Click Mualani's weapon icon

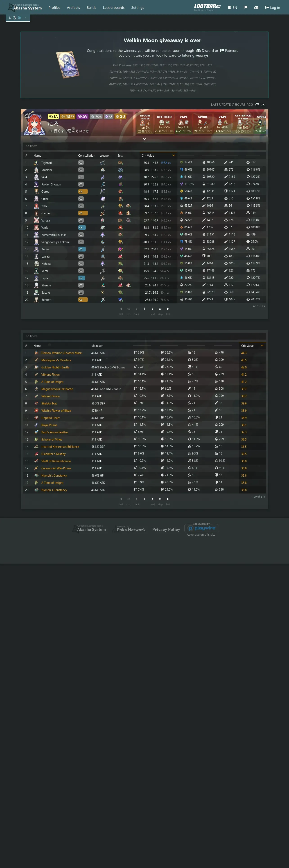(x=103, y=170)
